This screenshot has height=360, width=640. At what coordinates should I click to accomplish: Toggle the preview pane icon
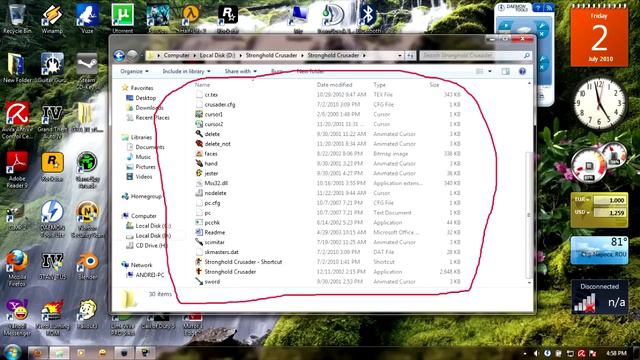[505, 71]
